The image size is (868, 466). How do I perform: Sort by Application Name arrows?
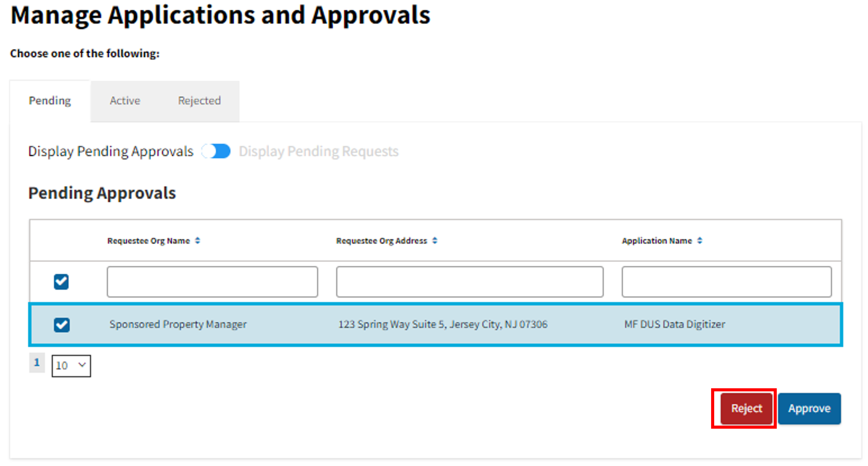click(700, 241)
